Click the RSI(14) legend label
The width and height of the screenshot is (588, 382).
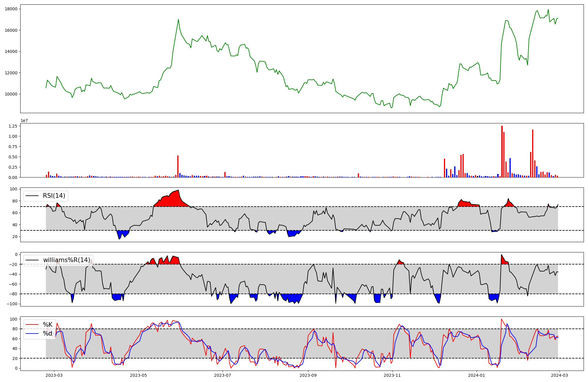point(54,196)
